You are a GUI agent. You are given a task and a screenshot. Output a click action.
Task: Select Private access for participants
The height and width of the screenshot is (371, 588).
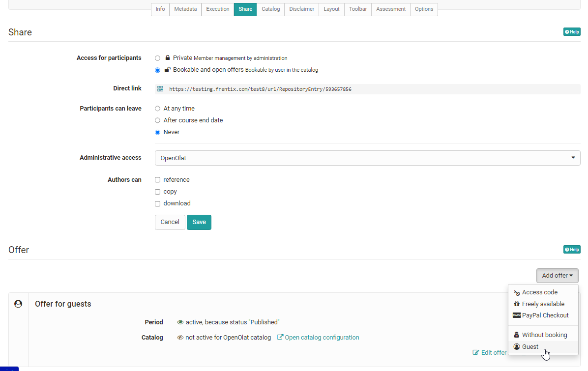coord(157,58)
